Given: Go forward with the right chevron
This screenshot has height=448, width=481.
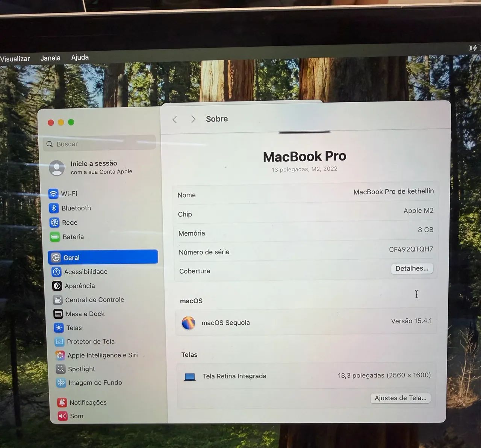Looking at the screenshot, I should (193, 119).
